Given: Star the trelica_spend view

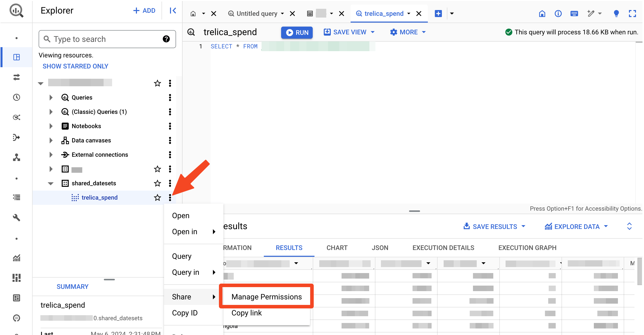Looking at the screenshot, I should 157,198.
